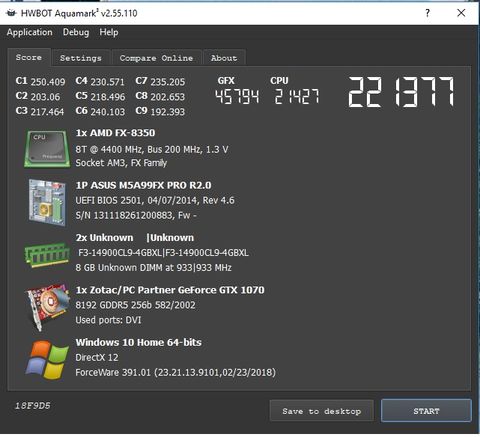Screen dimensions: 480x437
Task: Click the CPU label above 21427
Action: [279, 81]
